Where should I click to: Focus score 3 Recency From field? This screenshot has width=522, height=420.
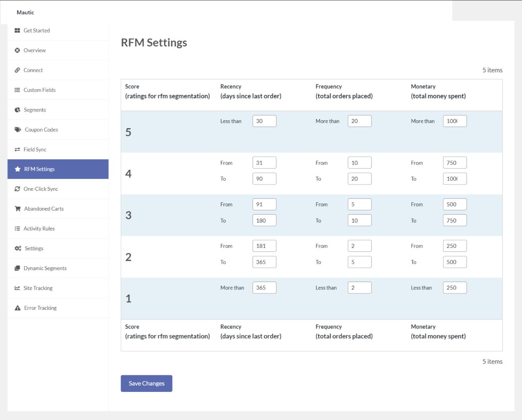pos(264,204)
